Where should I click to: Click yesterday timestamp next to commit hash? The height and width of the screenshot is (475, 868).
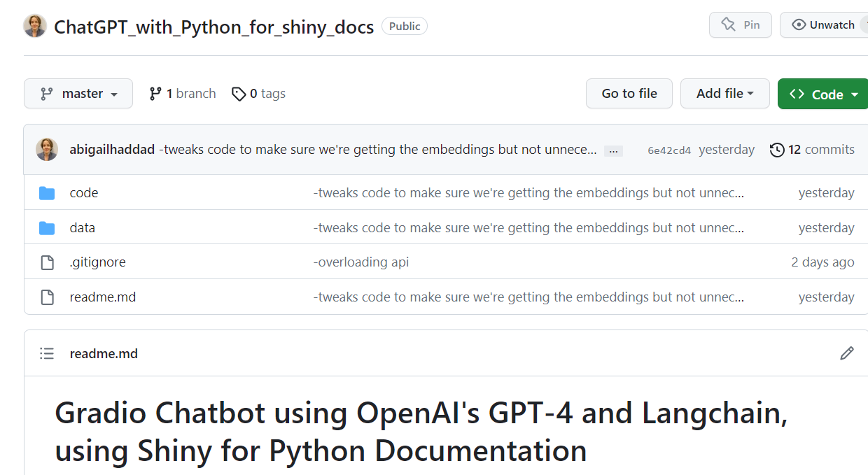pos(727,150)
